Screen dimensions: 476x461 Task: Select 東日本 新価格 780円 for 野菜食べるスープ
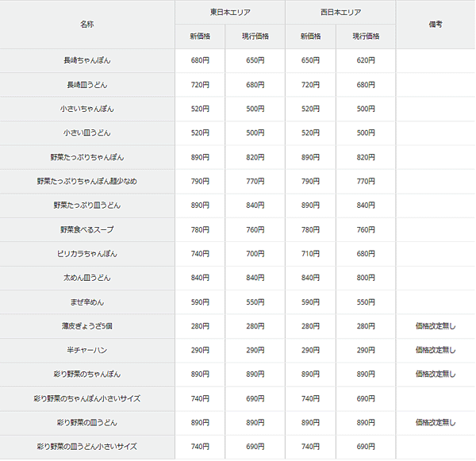(200, 229)
